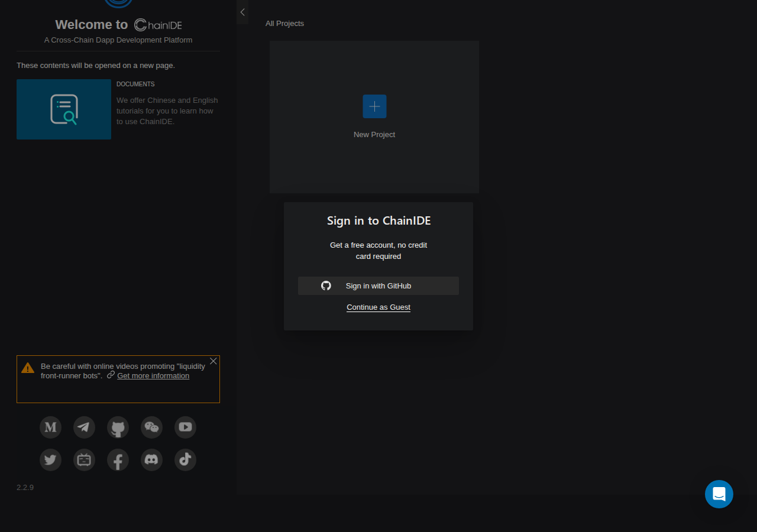Image resolution: width=757 pixels, height=532 pixels.
Task: Open the Medium social link icon
Action: click(x=50, y=427)
